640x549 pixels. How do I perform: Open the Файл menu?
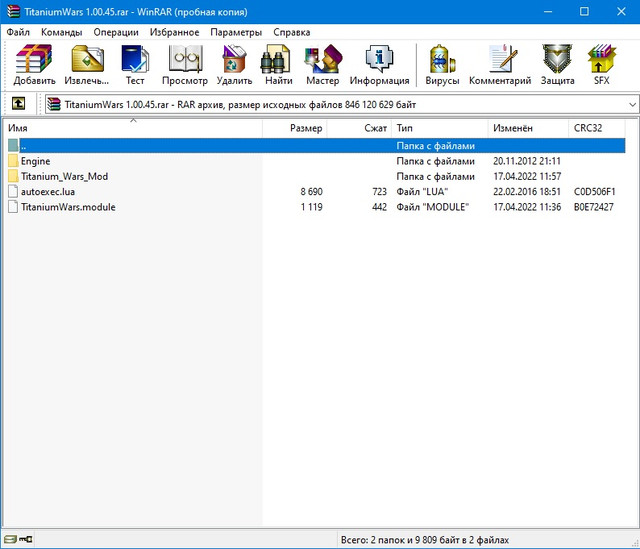tap(18, 32)
